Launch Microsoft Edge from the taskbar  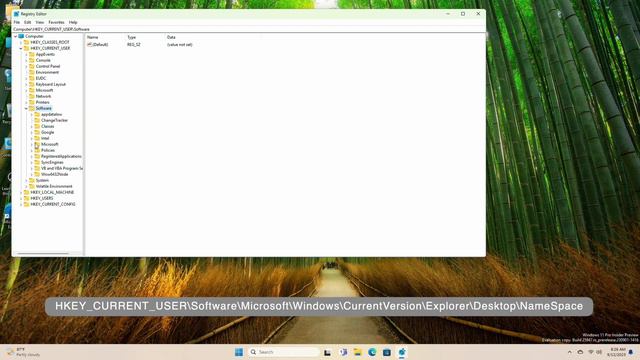pos(372,352)
